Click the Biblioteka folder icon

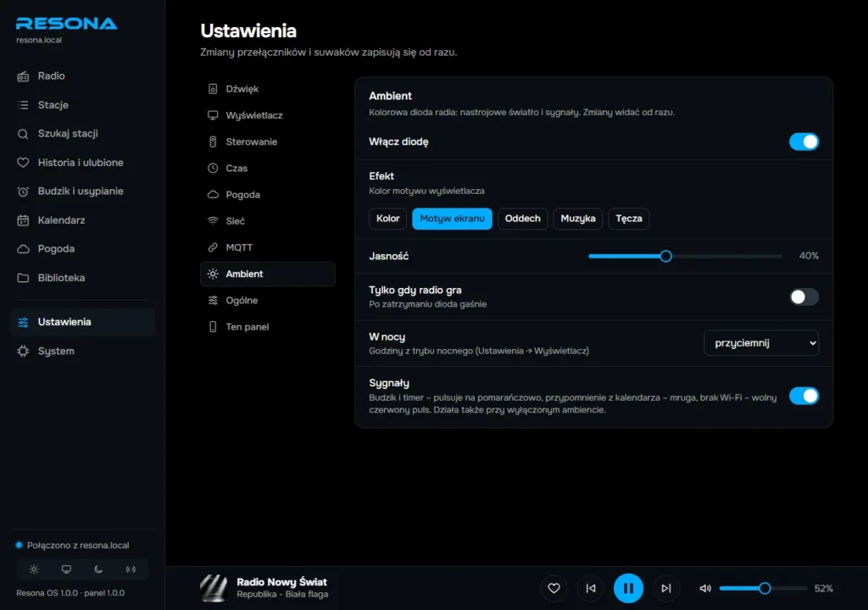click(23, 278)
